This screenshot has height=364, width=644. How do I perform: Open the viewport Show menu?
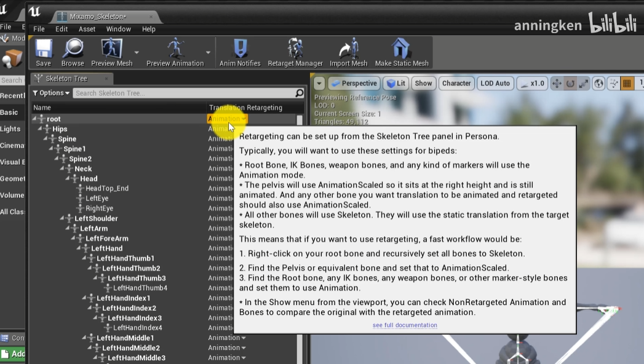coord(423,83)
